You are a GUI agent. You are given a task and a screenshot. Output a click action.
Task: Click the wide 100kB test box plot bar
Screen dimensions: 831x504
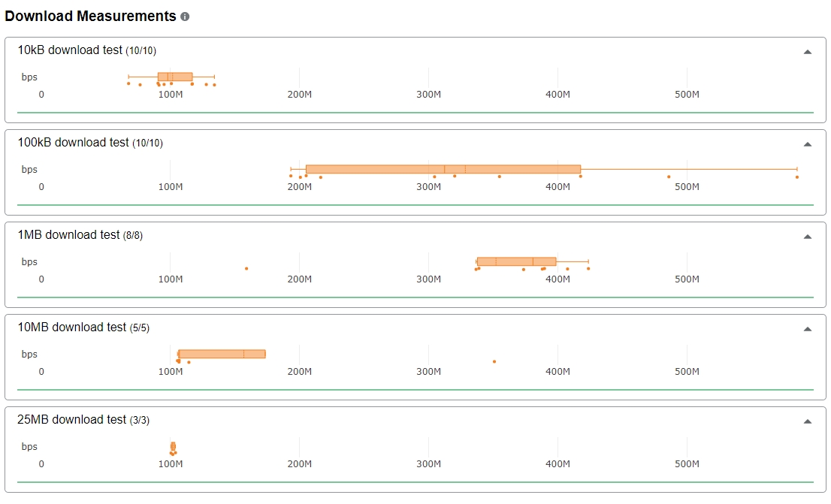pyautogui.click(x=443, y=169)
